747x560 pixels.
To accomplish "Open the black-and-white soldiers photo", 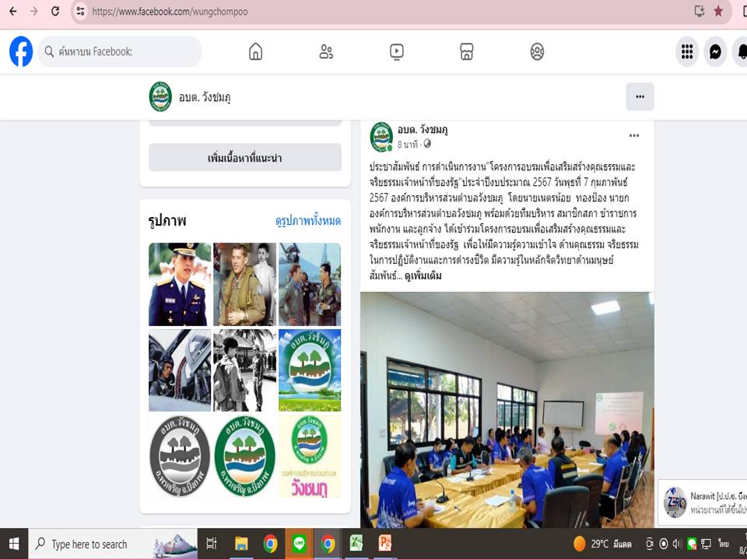I will point(245,370).
